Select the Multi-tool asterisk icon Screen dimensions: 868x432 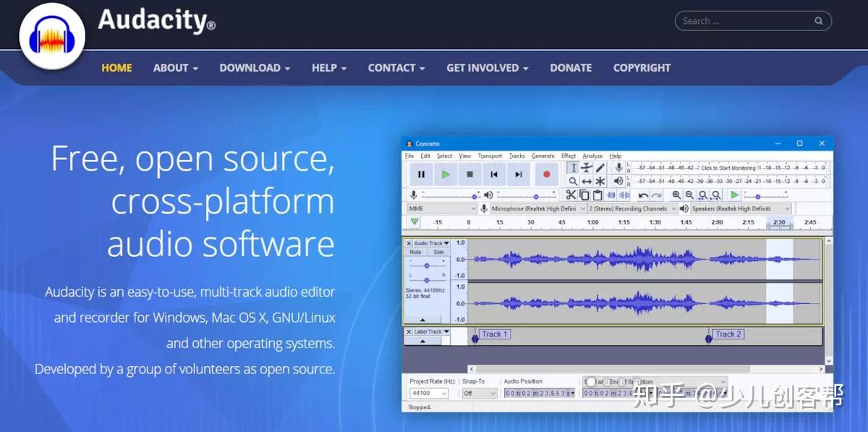(600, 181)
